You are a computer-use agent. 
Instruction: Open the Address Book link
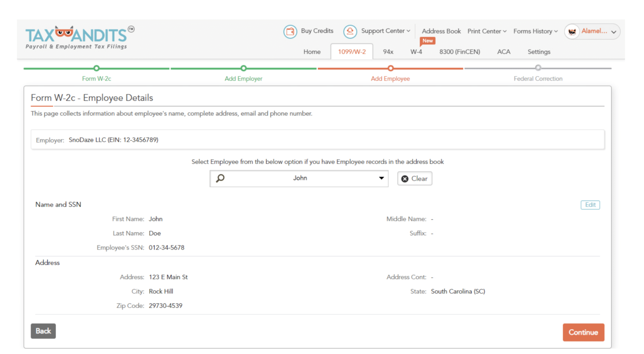441,31
